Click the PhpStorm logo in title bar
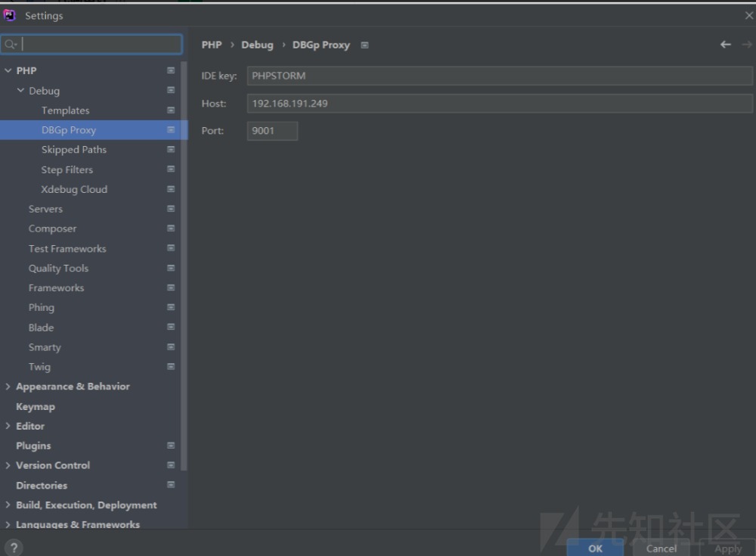The width and height of the screenshot is (756, 556). (x=10, y=15)
